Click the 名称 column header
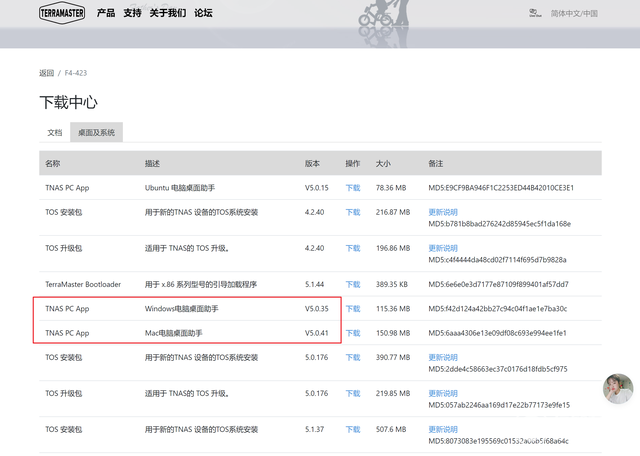The height and width of the screenshot is (456, 640). click(53, 163)
